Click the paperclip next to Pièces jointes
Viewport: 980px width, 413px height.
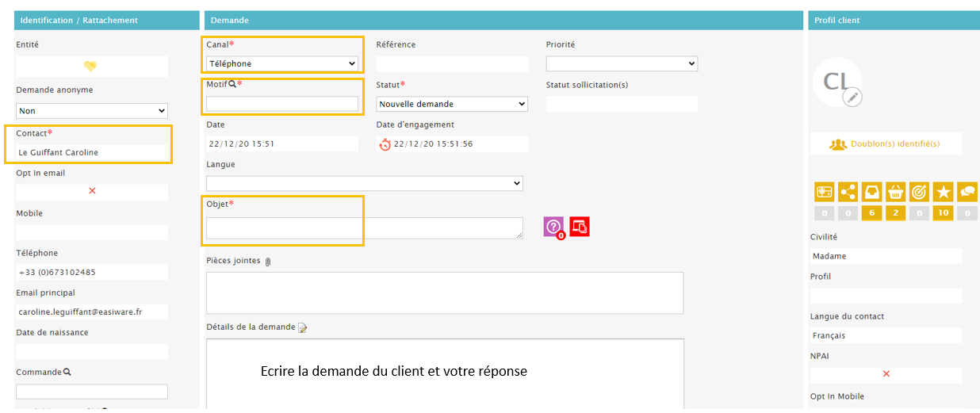point(268,262)
